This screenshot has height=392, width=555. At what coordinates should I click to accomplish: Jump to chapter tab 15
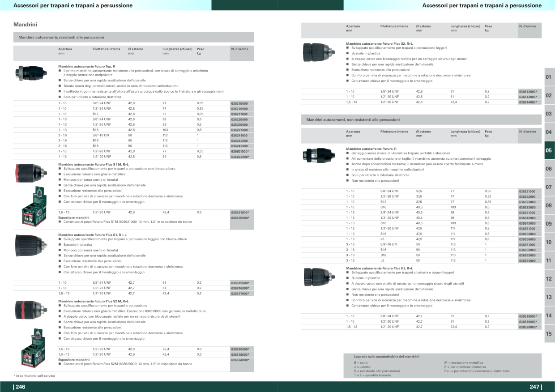click(x=549, y=334)
